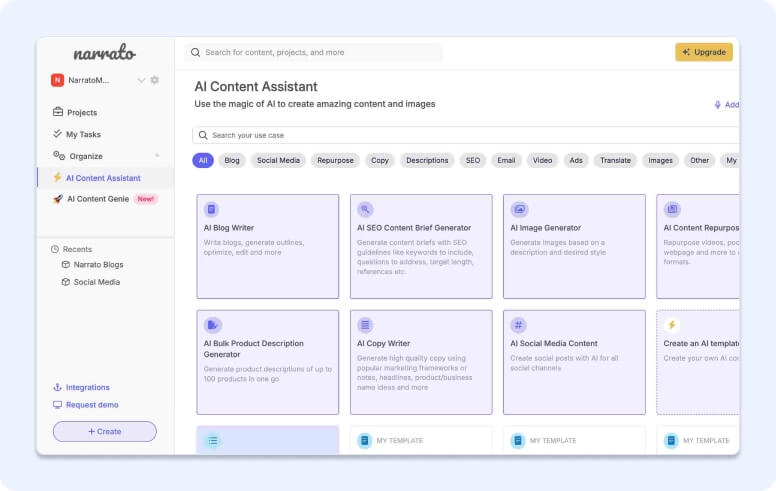Expand the Organize submenu arrow
Viewport: 776px width, 491px height.
pyautogui.click(x=157, y=155)
